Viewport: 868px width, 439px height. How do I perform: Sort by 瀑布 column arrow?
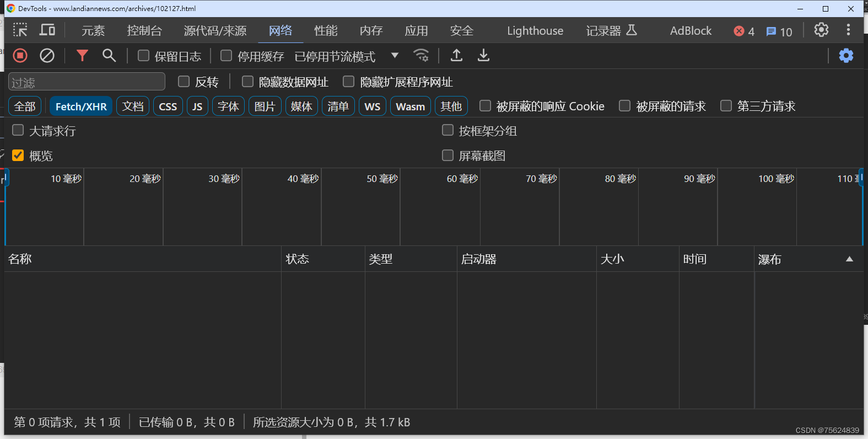pyautogui.click(x=849, y=259)
